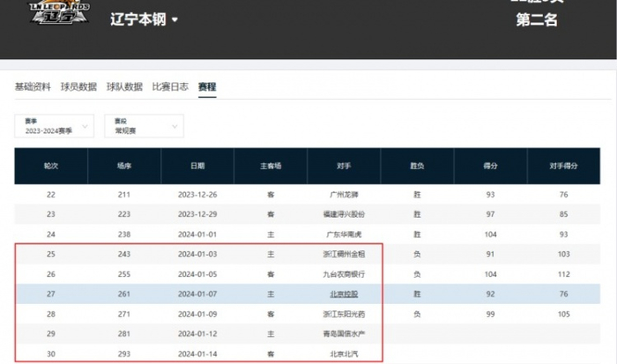
Task: Click opponent 广东华南虎 in round 24
Action: (344, 234)
